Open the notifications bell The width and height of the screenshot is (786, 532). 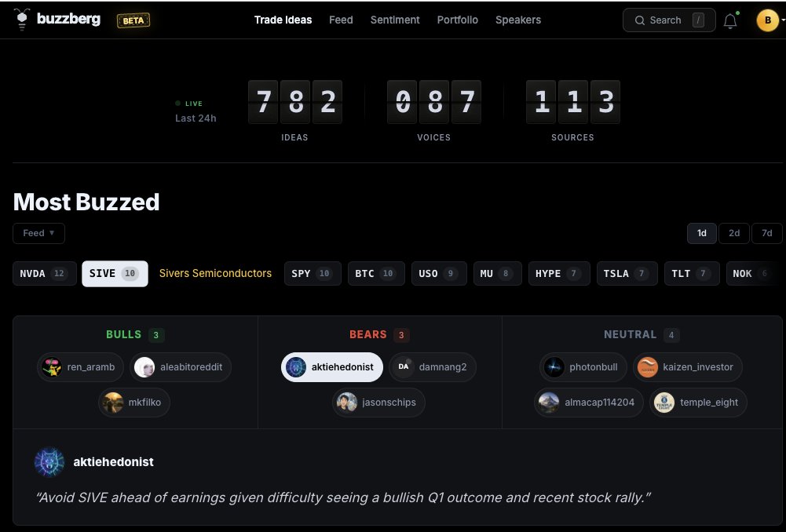[x=730, y=20]
